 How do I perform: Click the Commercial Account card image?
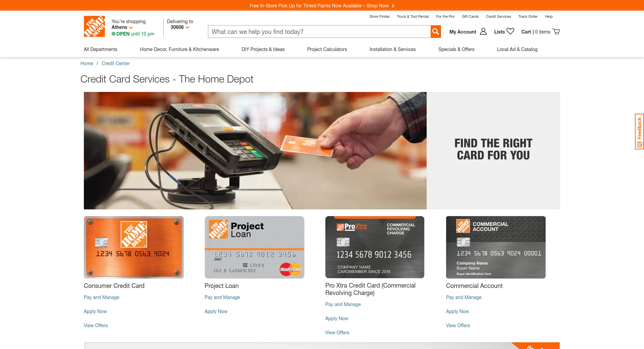(x=496, y=247)
